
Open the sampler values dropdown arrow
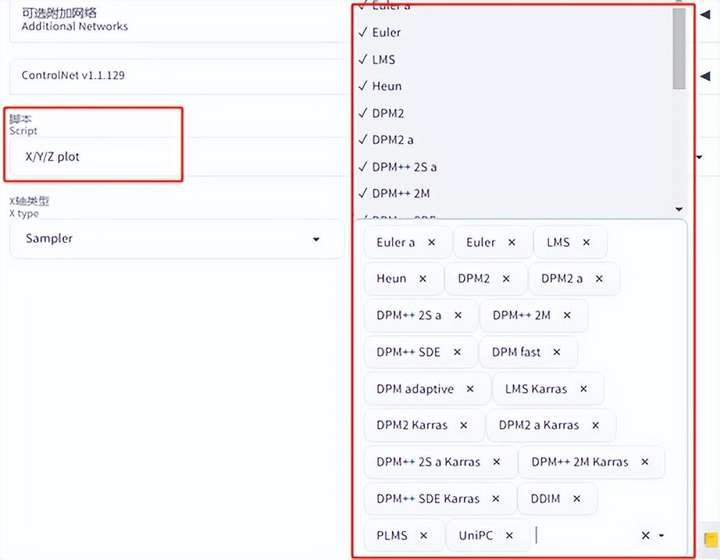(662, 535)
